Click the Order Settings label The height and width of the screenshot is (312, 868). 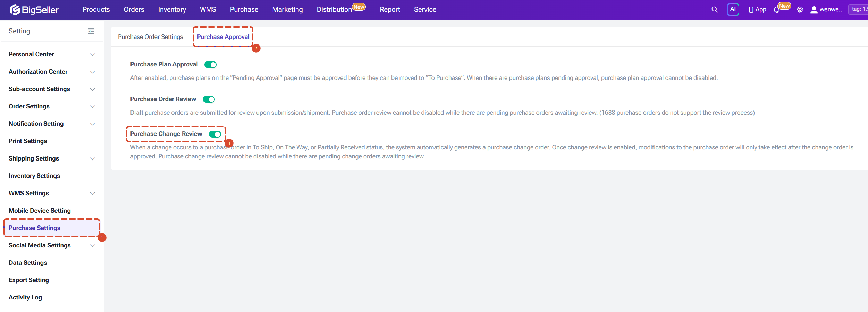29,106
